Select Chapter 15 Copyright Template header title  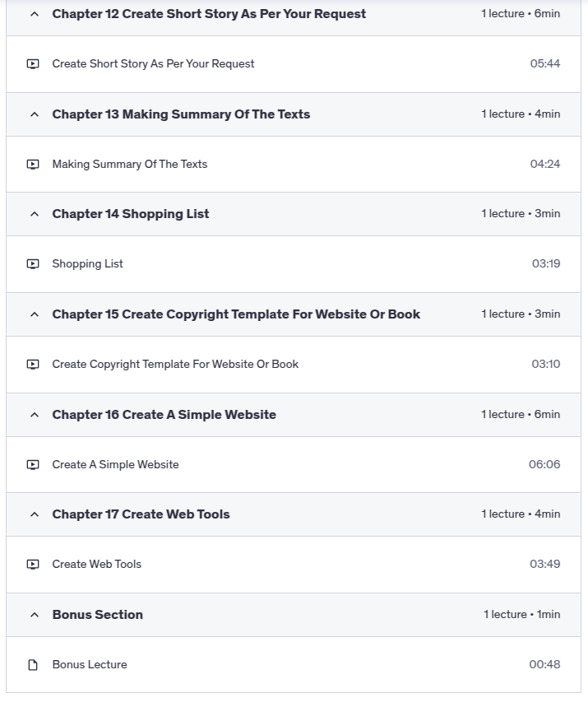pos(236,314)
